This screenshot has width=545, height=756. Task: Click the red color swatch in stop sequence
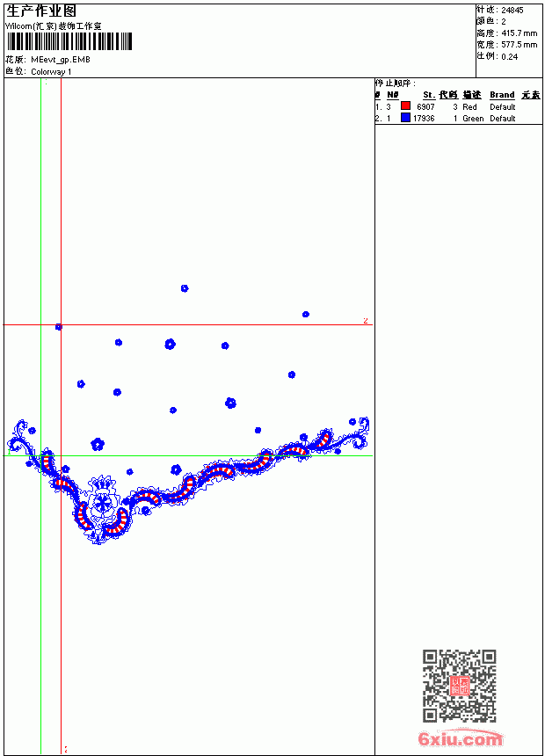pos(405,106)
